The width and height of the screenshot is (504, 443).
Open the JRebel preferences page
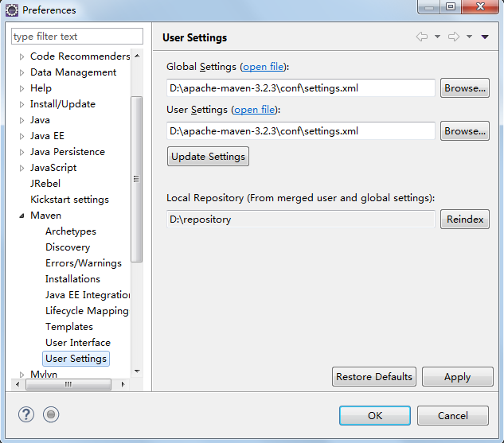(x=45, y=184)
